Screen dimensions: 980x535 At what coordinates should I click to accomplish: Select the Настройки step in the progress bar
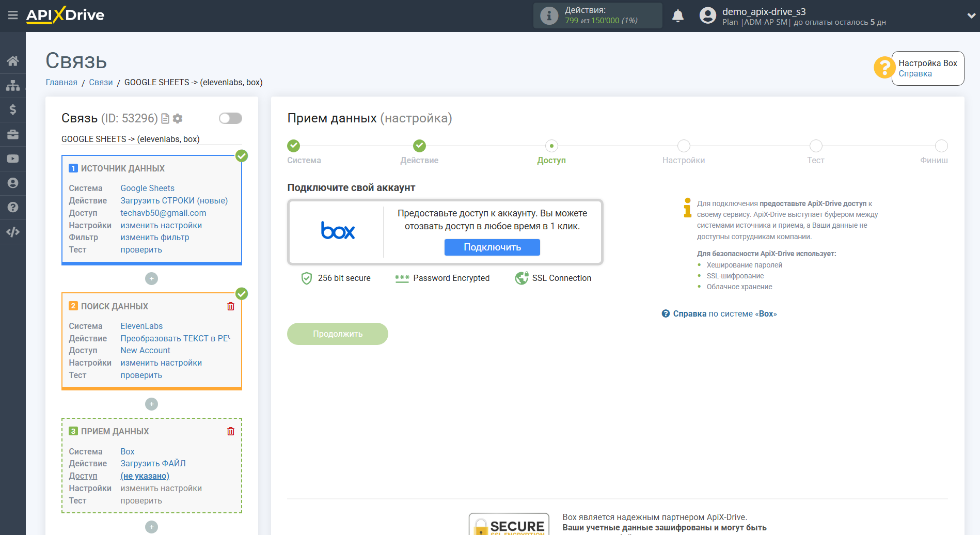point(683,146)
